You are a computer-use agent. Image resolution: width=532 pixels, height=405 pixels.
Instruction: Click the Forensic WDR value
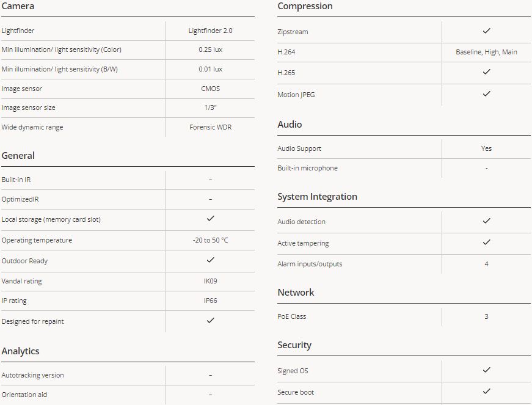pos(210,127)
